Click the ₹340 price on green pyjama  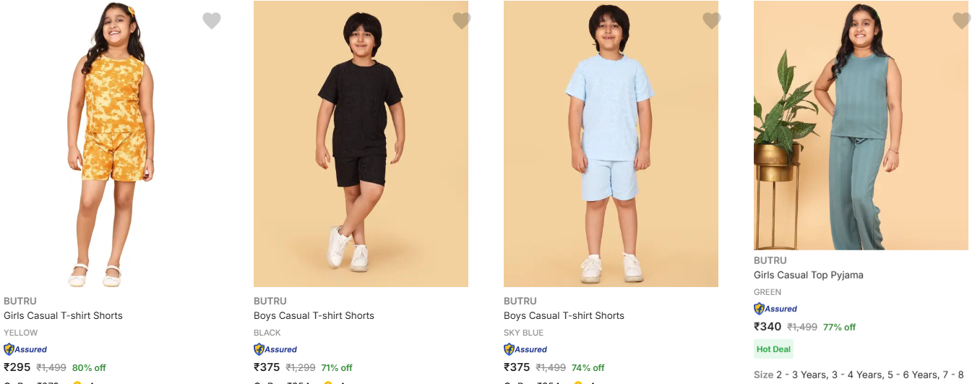(768, 327)
